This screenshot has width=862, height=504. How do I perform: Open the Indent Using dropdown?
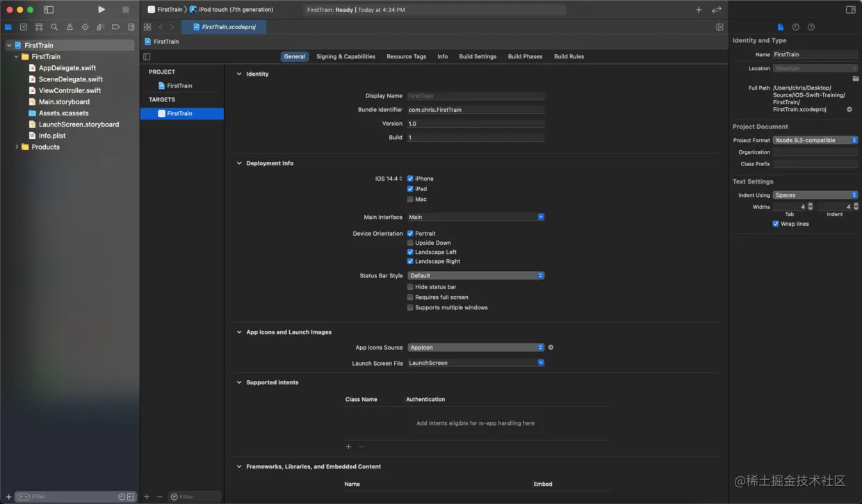(816, 195)
